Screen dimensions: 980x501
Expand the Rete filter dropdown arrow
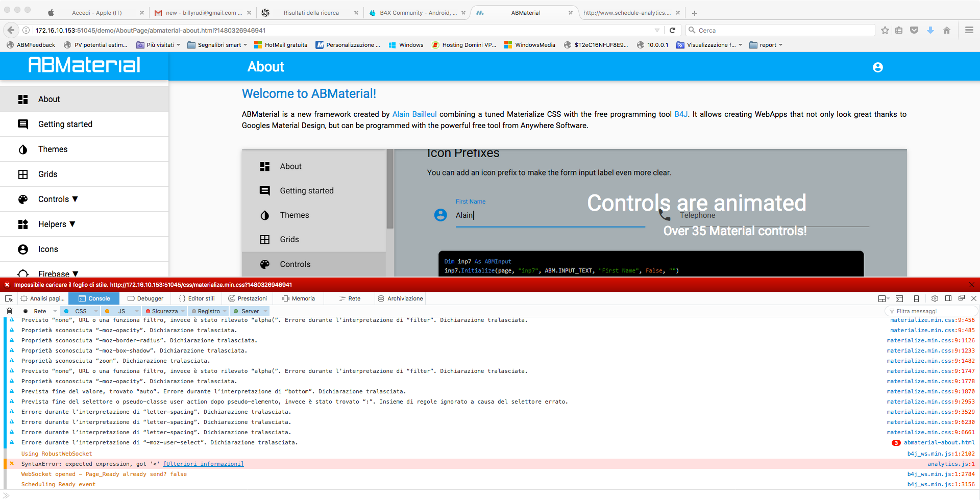click(x=55, y=311)
